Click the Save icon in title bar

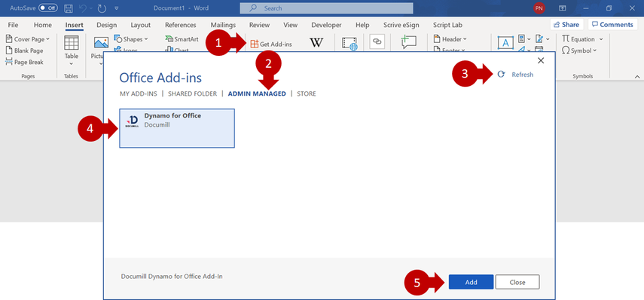tap(69, 8)
